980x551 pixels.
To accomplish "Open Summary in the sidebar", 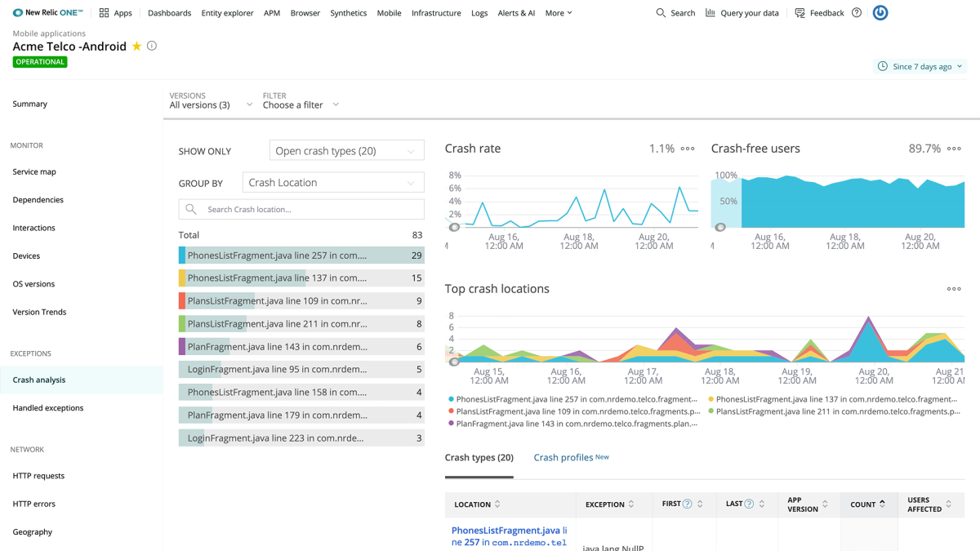I will tap(30, 104).
